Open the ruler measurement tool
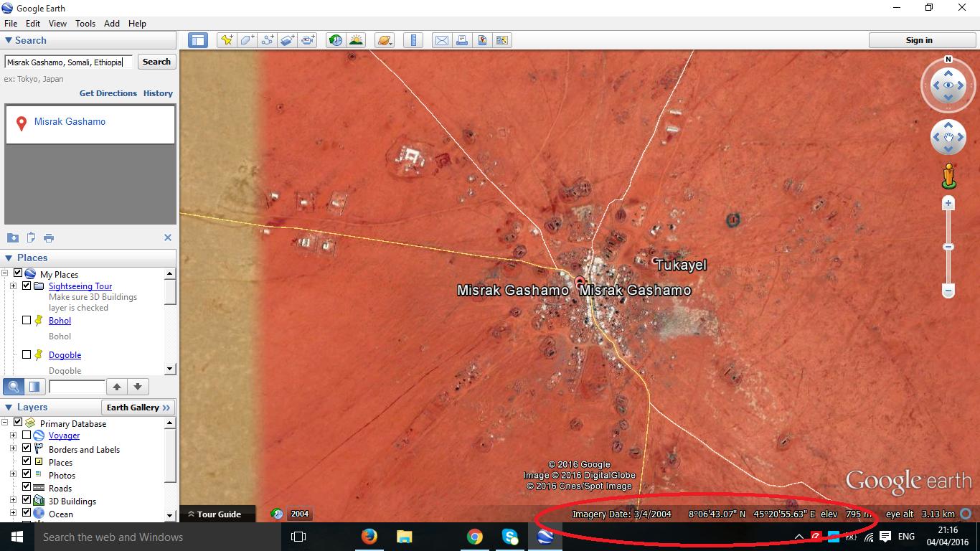Viewport: 980px width, 551px height. pos(413,40)
